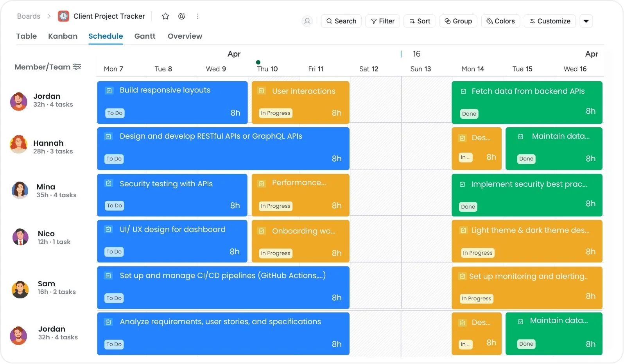Click Nico's avatar

(20, 237)
